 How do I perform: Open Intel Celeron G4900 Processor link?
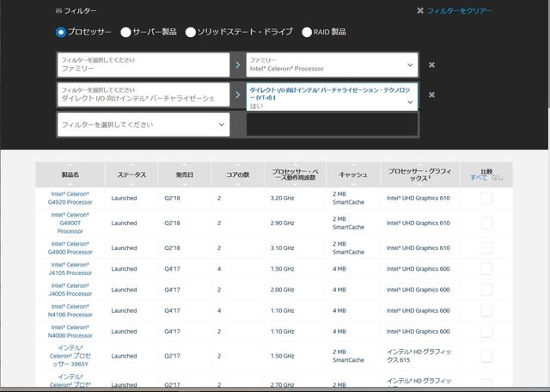point(70,248)
